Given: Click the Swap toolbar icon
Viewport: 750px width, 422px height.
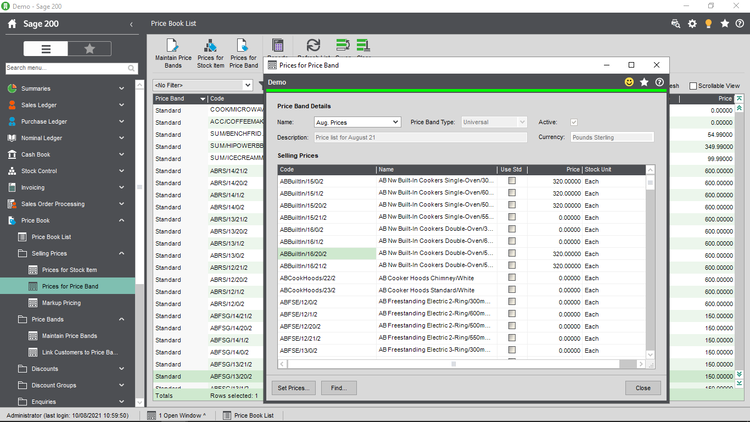Looking at the screenshot, I should (343, 46).
